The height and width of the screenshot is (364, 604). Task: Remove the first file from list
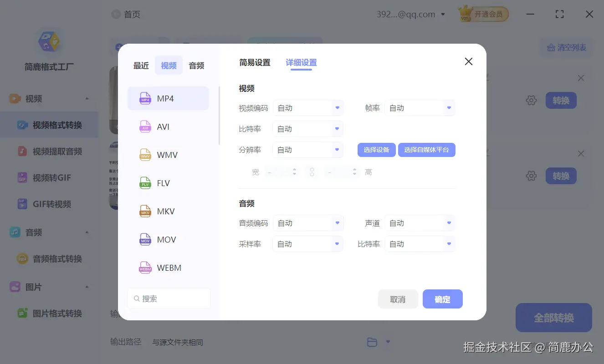coord(581,78)
